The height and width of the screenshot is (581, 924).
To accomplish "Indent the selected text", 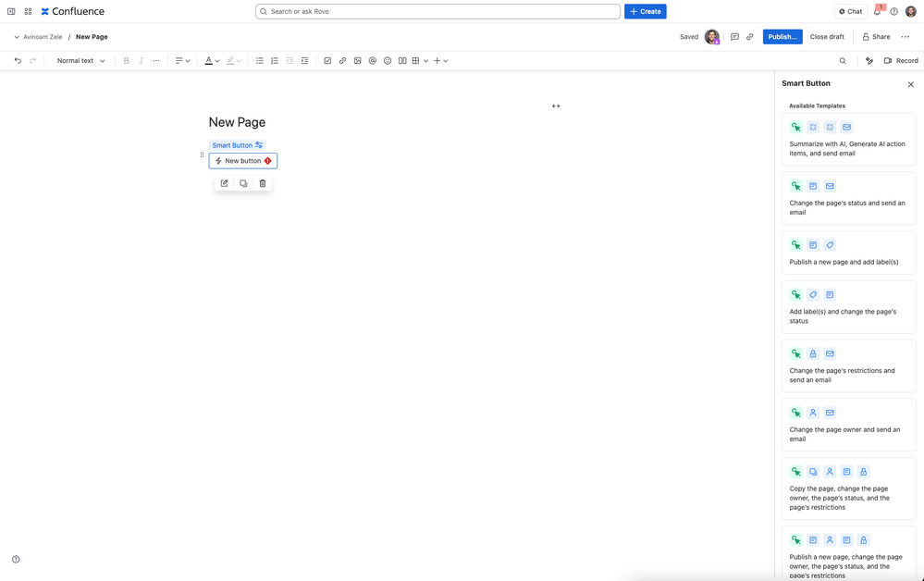I will coord(304,61).
